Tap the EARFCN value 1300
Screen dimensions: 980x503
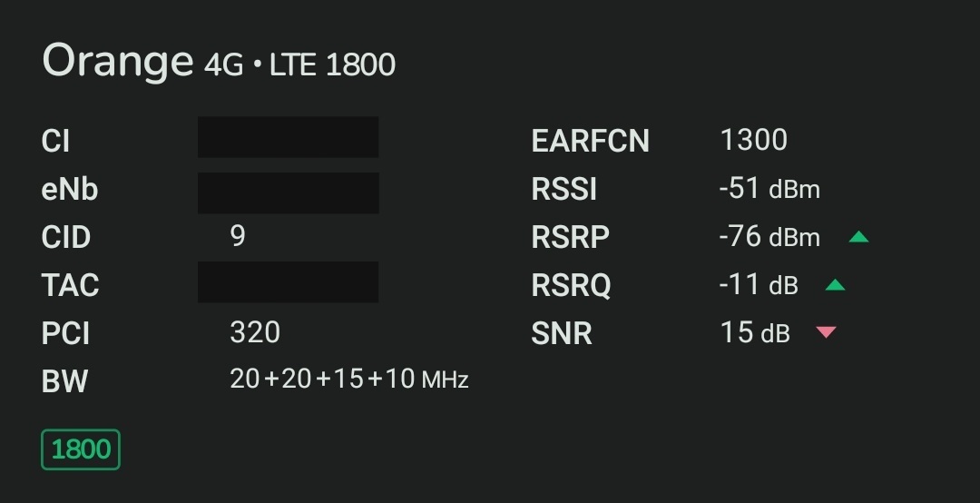pos(753,140)
